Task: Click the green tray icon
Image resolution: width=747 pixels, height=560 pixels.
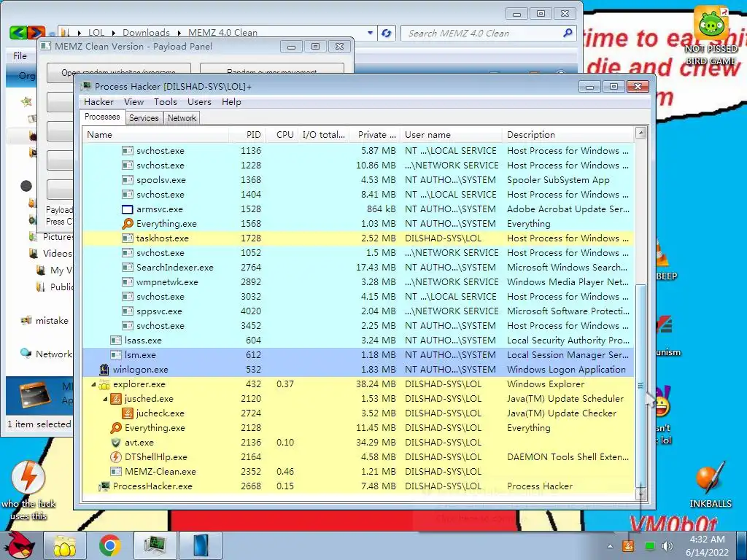Action: [x=649, y=546]
